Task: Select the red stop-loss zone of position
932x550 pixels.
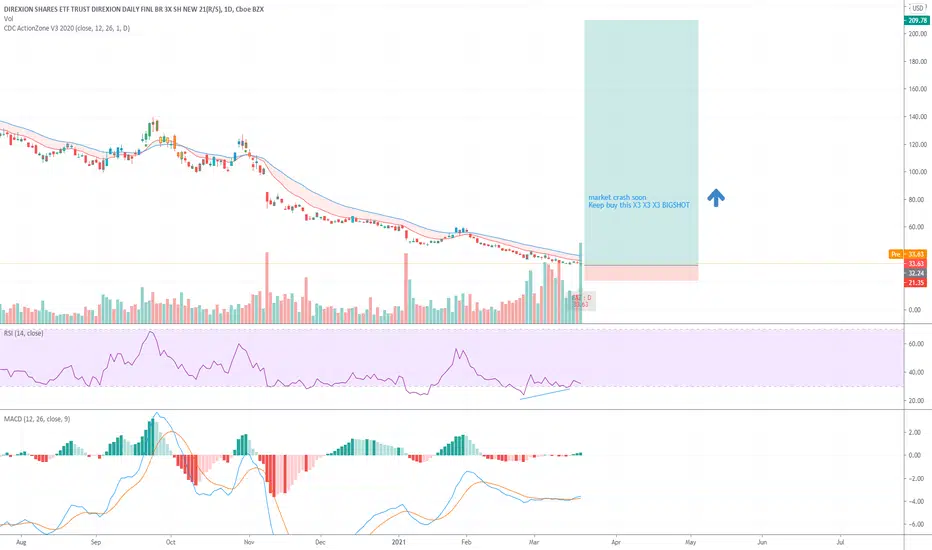Action: tap(641, 273)
